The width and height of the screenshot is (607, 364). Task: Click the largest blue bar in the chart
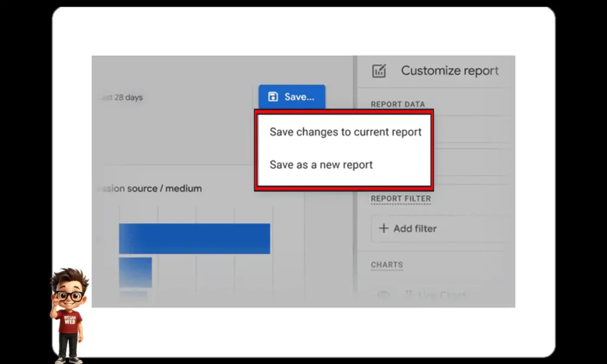194,237
